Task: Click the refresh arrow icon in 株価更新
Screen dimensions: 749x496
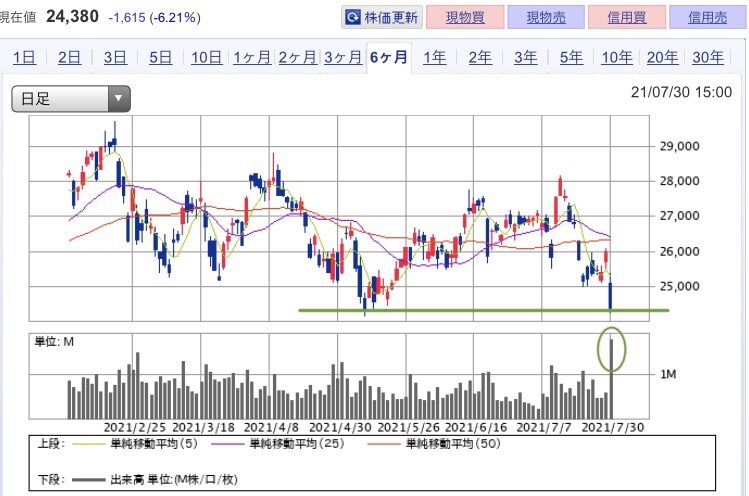Action: pyautogui.click(x=353, y=18)
